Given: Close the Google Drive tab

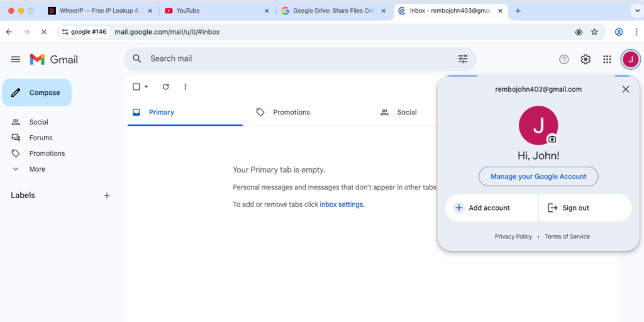Looking at the screenshot, I should coord(384,11).
